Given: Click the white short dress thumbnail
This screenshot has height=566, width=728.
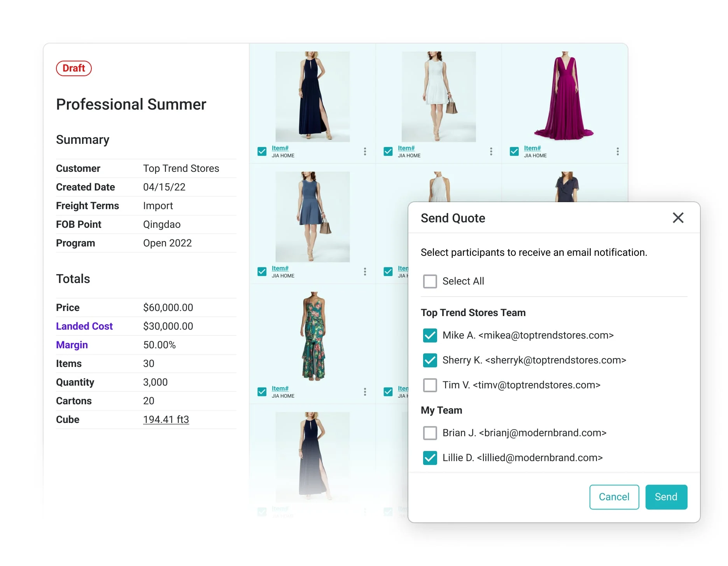Looking at the screenshot, I should point(438,96).
